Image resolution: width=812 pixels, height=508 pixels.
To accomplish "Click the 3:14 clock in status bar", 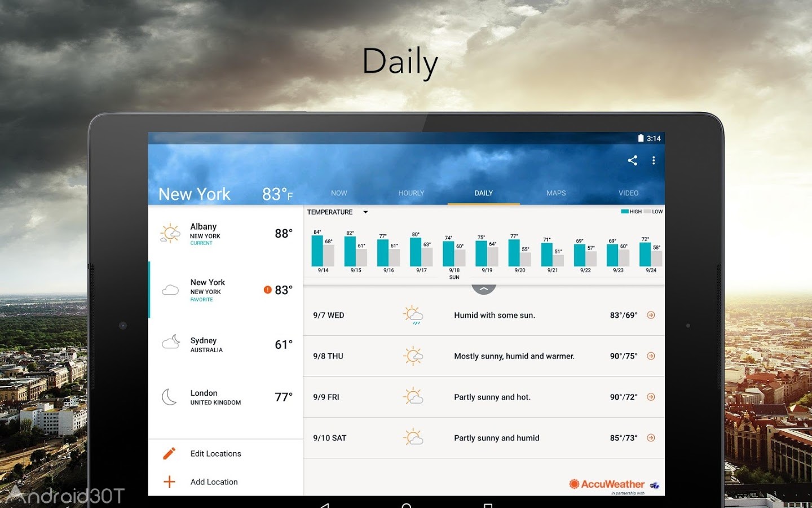I will (x=654, y=138).
